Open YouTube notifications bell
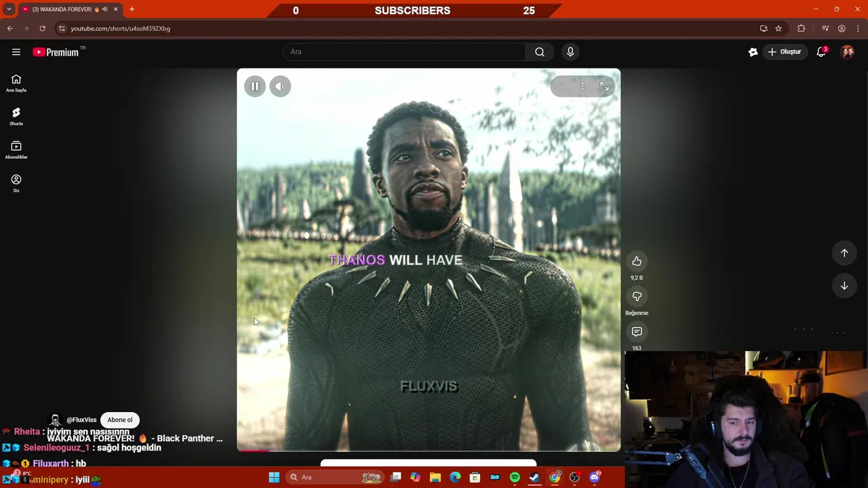The image size is (868, 488). pos(821,52)
